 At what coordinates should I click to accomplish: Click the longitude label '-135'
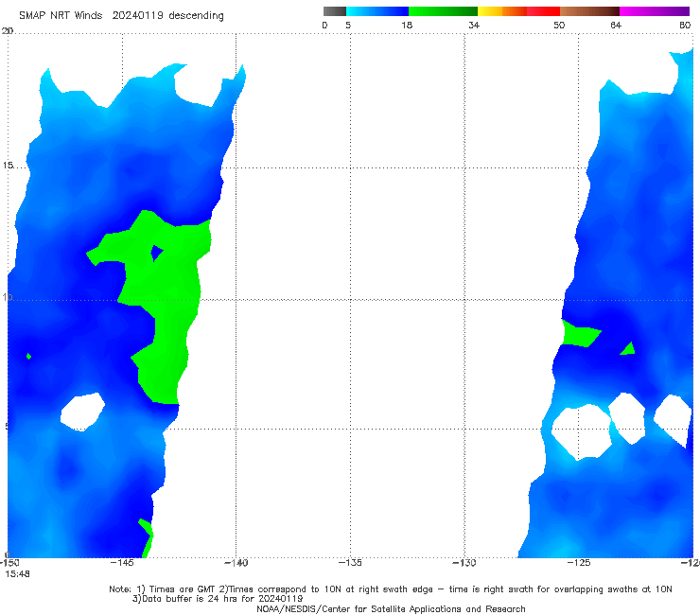pyautogui.click(x=350, y=563)
